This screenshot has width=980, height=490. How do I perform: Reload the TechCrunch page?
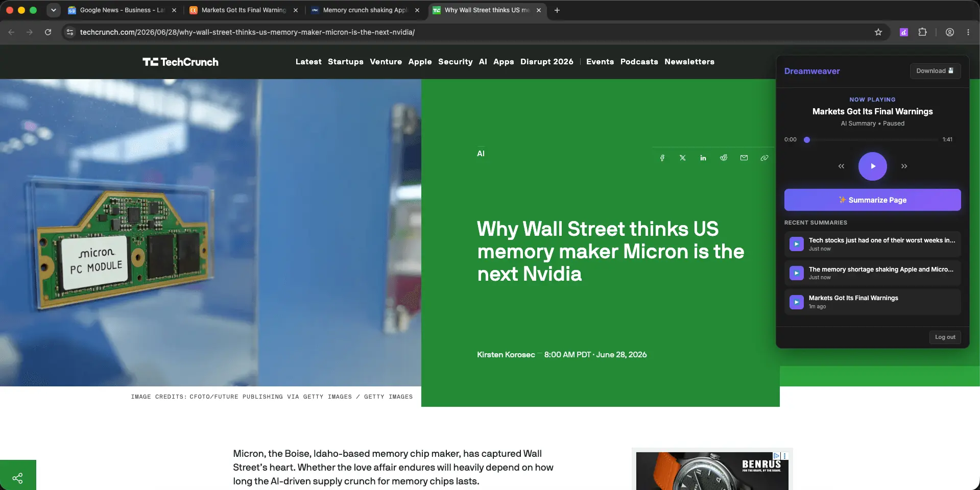point(48,32)
